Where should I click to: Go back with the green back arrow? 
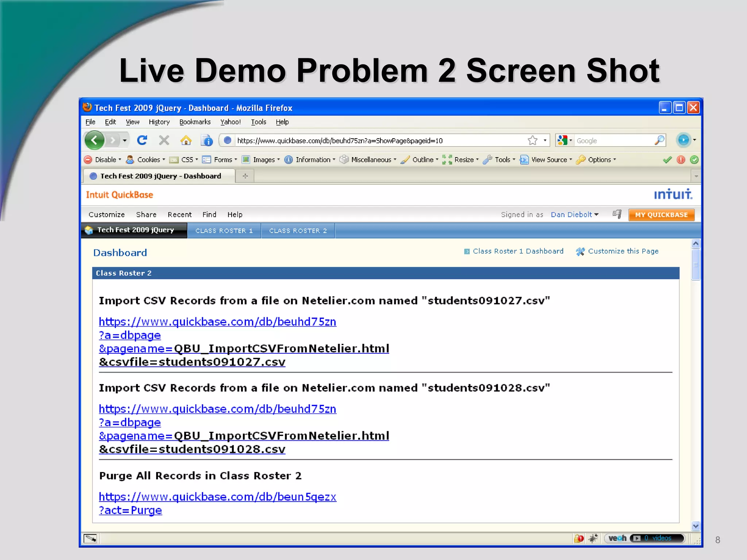pyautogui.click(x=94, y=140)
